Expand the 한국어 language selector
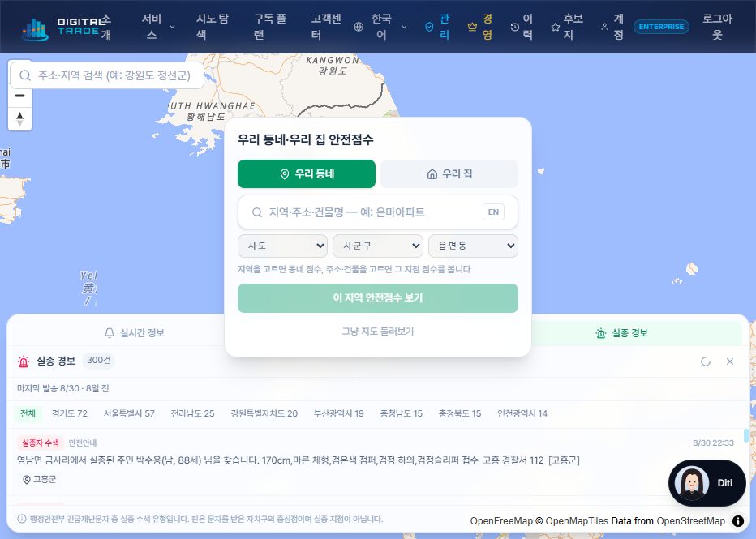Image resolution: width=756 pixels, height=539 pixels. click(381, 27)
